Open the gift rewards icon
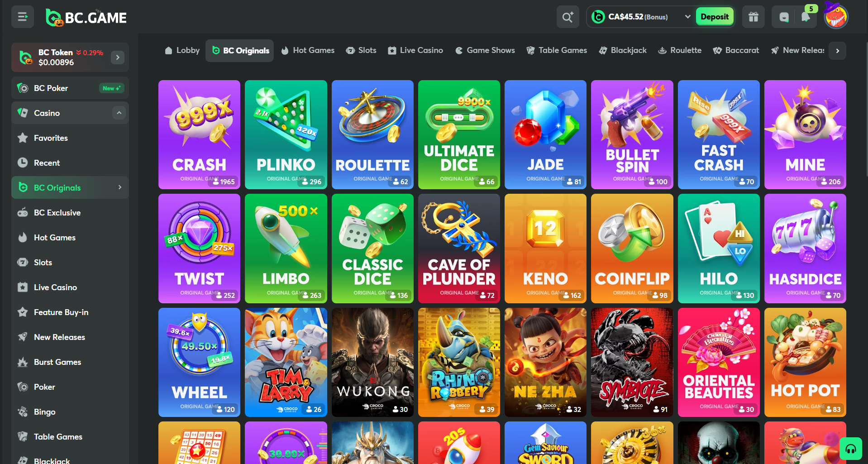The height and width of the screenshot is (464, 868). (x=753, y=17)
